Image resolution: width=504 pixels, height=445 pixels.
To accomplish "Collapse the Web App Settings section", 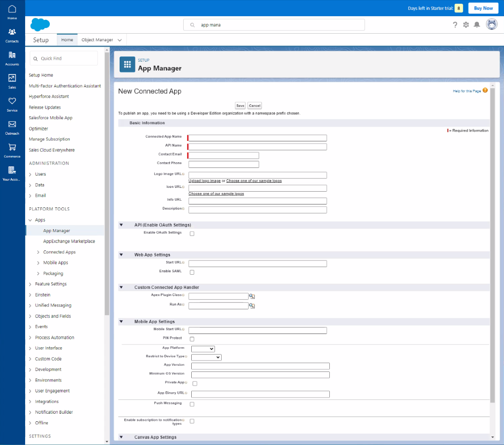I will 121,255.
